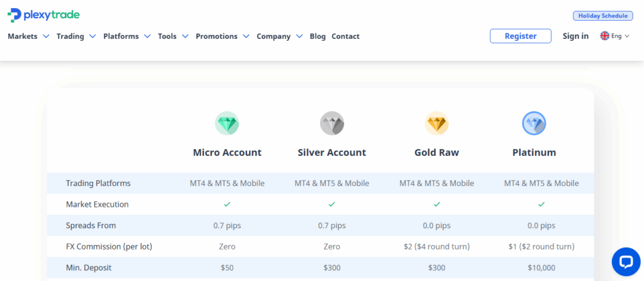Select the Silver Account heading
Screen dimensions: 644x281
332,152
